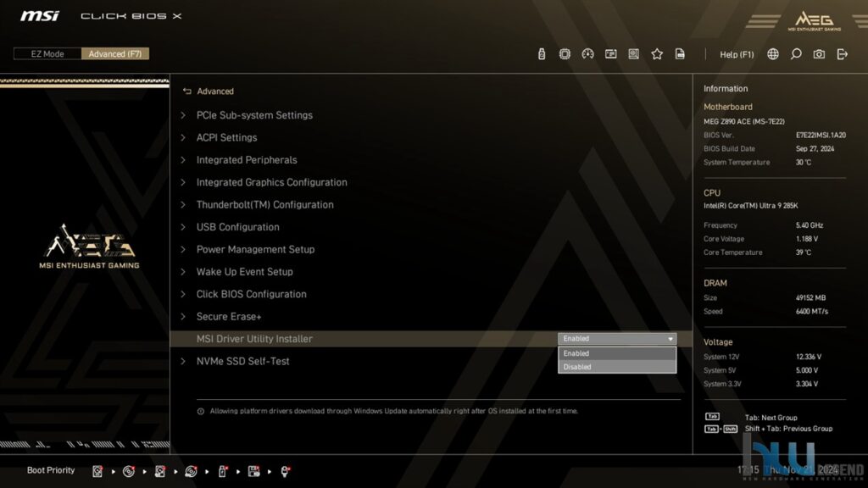Viewport: 868px width, 488px height.
Task: Click the document file icon in the toolbar
Action: (680, 53)
